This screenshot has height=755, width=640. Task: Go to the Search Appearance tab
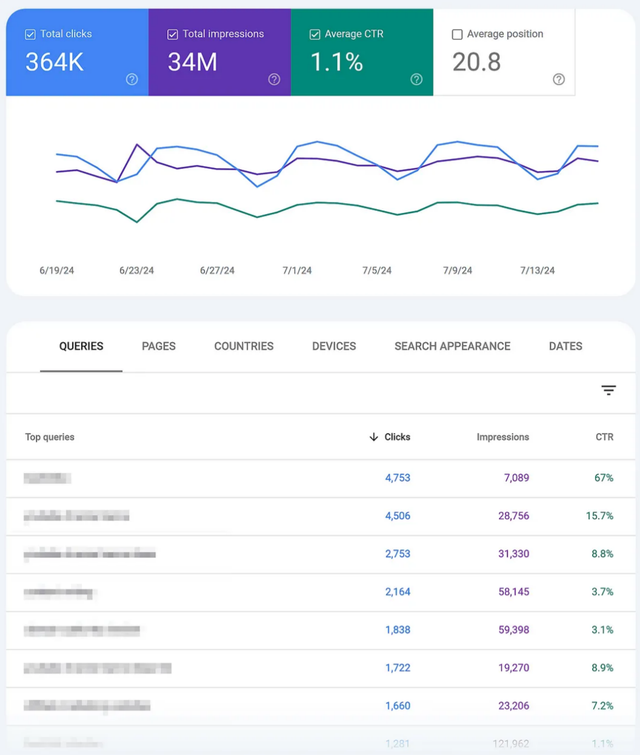[x=452, y=346]
